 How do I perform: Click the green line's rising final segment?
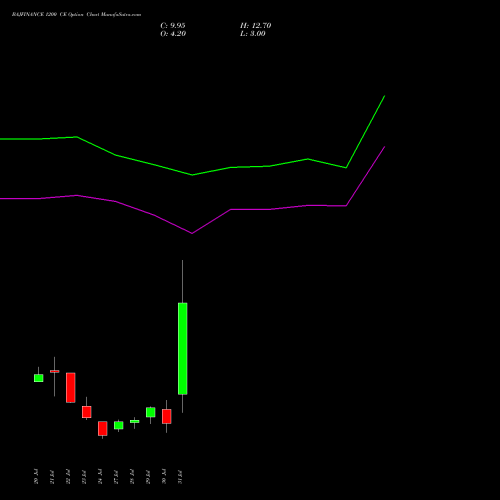[366, 132]
